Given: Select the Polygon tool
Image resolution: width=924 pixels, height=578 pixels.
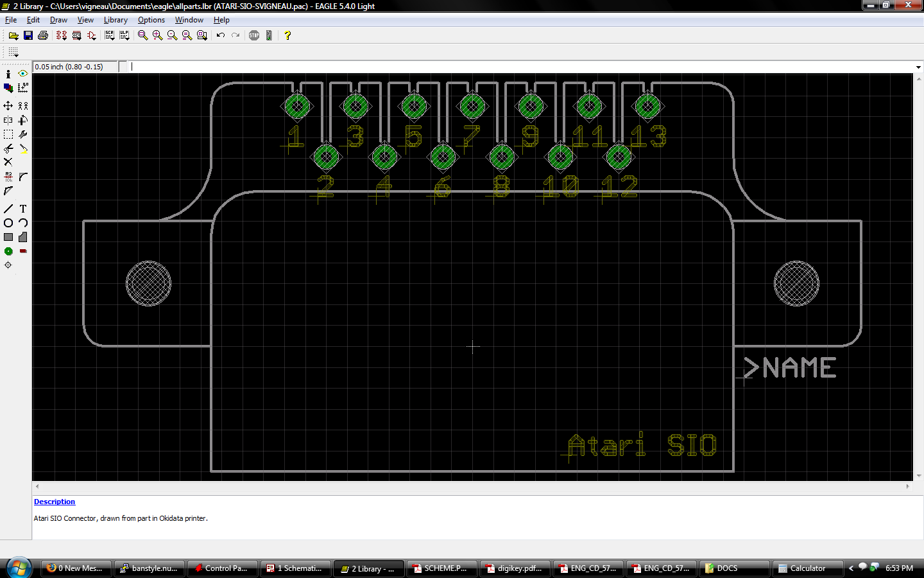Looking at the screenshot, I should coord(23,237).
